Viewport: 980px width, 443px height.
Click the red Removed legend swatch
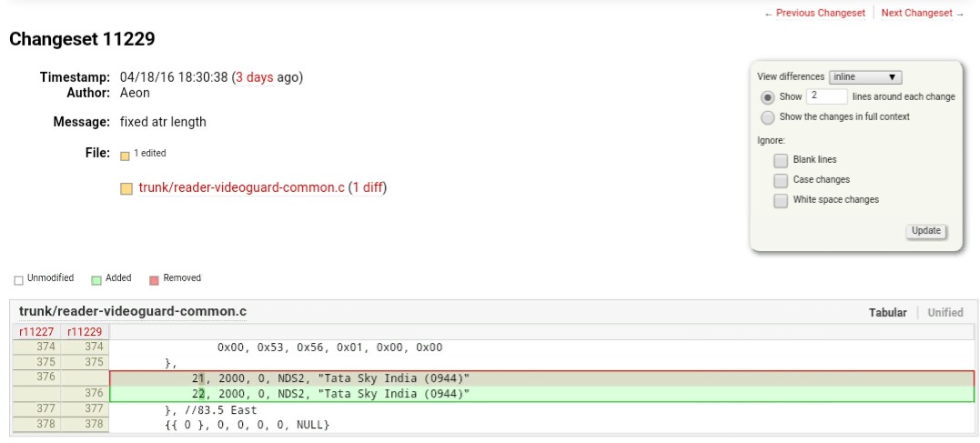click(x=154, y=279)
